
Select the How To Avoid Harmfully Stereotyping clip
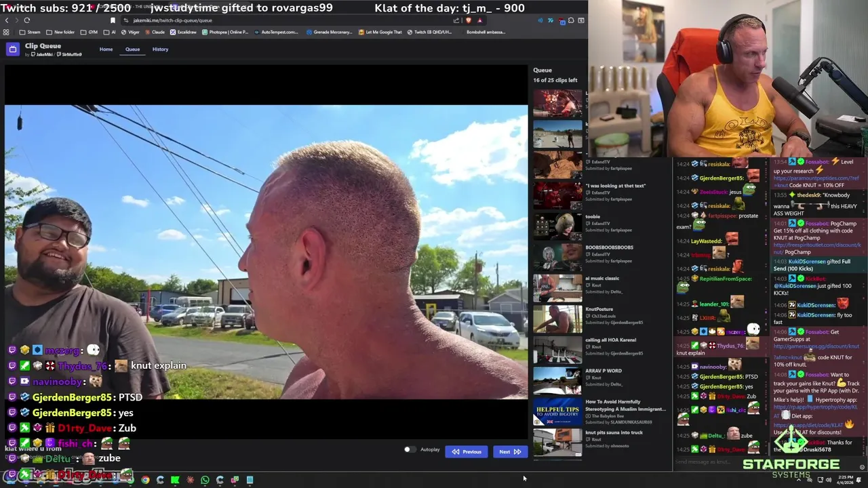(x=557, y=411)
